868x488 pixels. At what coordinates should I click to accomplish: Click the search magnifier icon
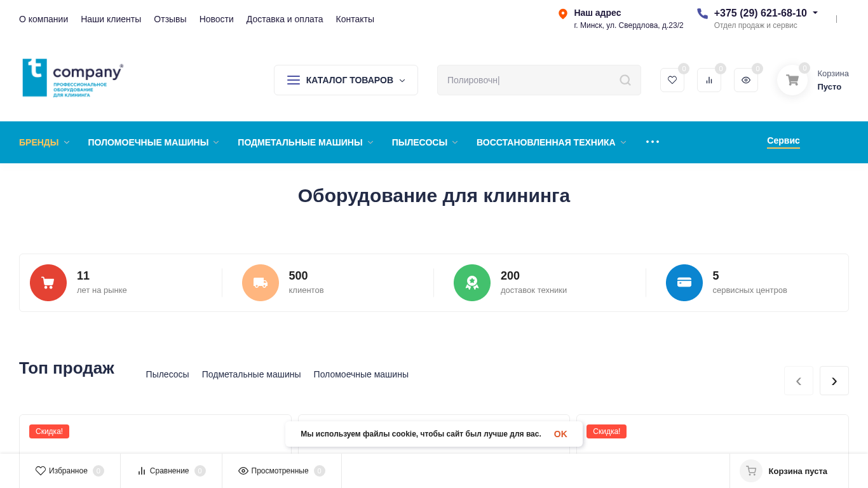tap(625, 80)
